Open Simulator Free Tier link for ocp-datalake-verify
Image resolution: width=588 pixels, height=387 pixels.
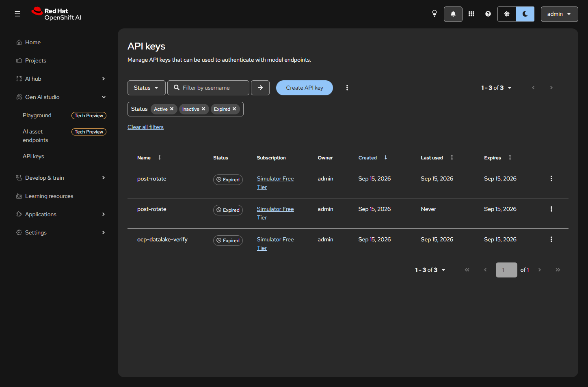[x=275, y=244]
